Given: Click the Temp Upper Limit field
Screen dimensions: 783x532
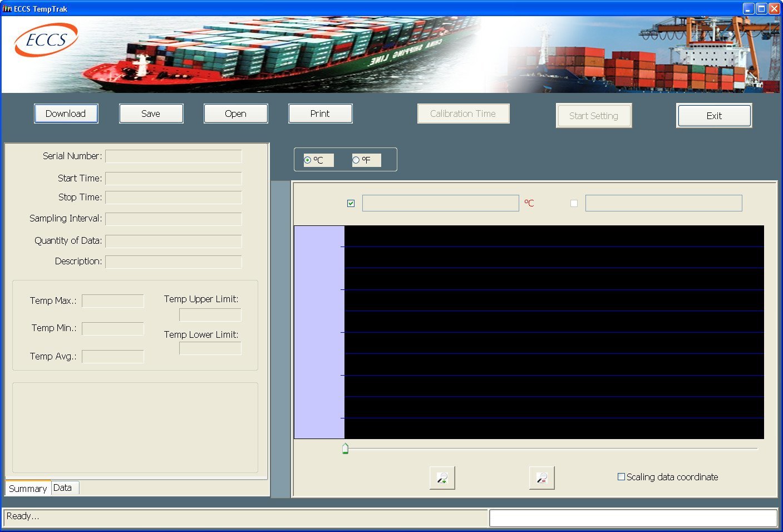Looking at the screenshot, I should point(210,315).
